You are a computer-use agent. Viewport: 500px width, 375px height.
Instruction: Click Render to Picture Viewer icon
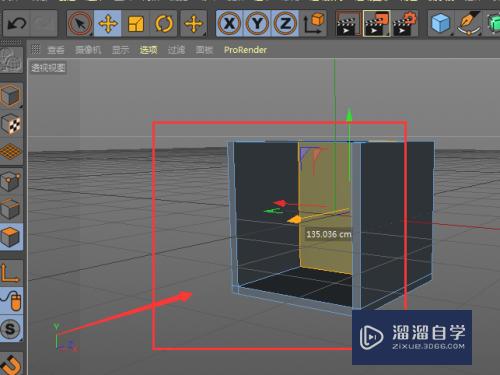coord(377,23)
